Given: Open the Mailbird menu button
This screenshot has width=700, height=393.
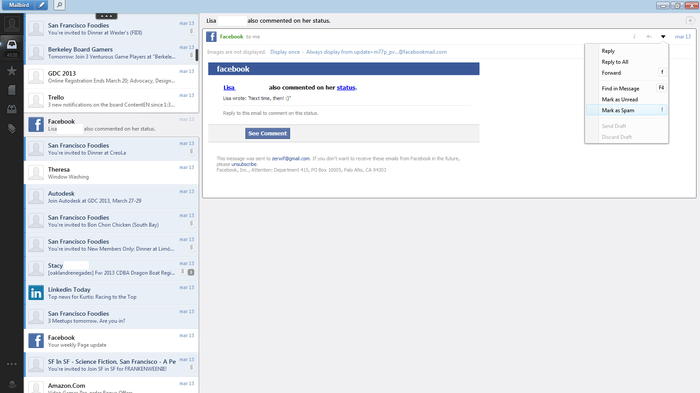Looking at the screenshot, I should click(x=19, y=5).
